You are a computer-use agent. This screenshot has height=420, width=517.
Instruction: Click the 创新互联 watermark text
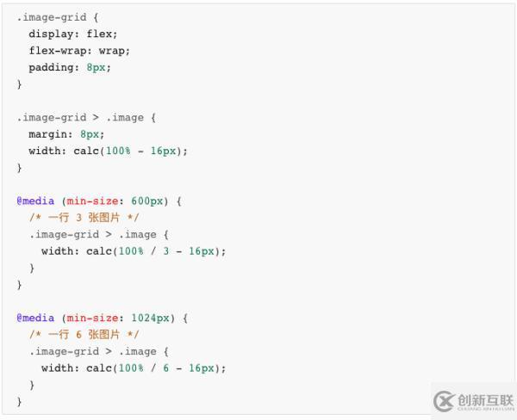pyautogui.click(x=485, y=400)
